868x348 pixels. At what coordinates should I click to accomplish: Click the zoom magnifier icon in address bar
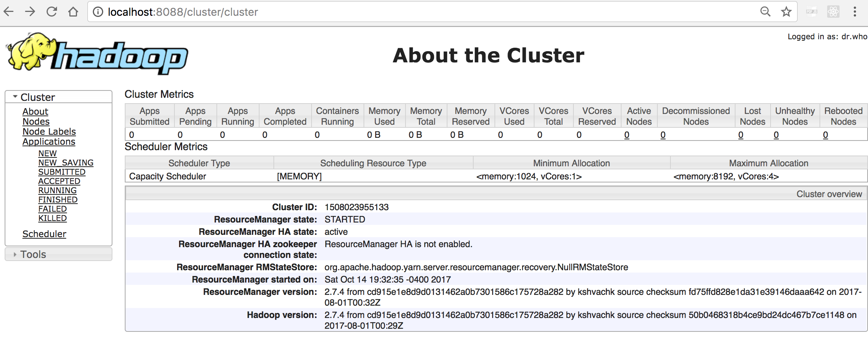click(x=766, y=12)
